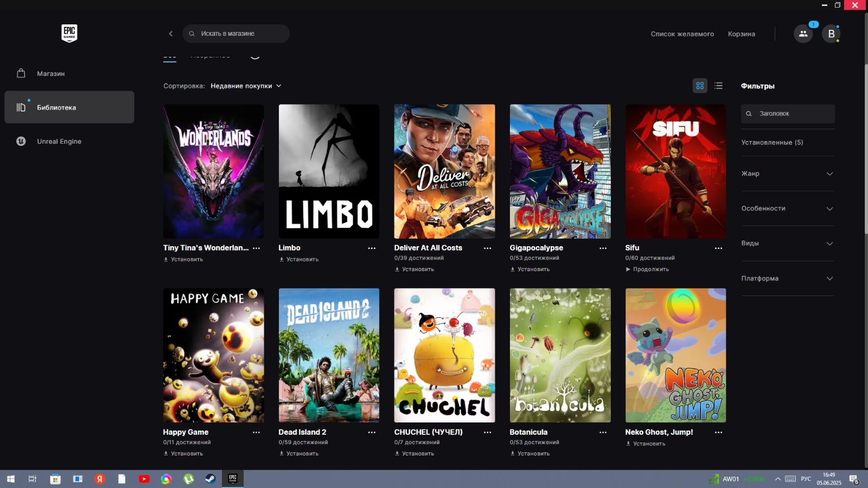Open Unreal Engine in the sidebar

coord(69,142)
